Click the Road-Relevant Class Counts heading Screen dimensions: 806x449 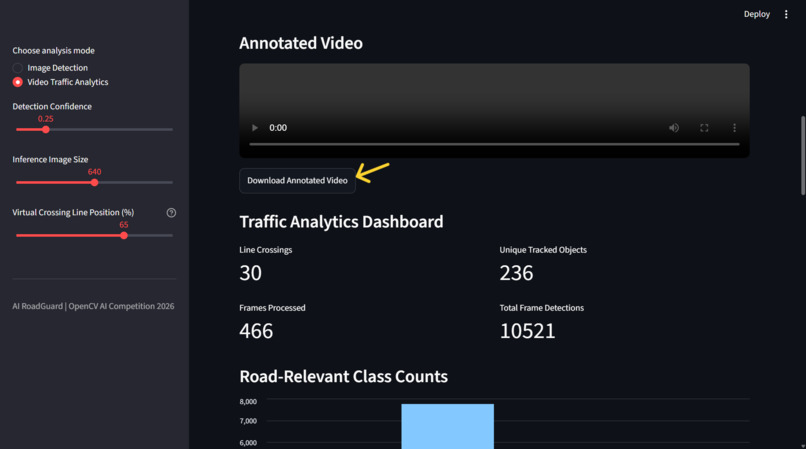[343, 376]
